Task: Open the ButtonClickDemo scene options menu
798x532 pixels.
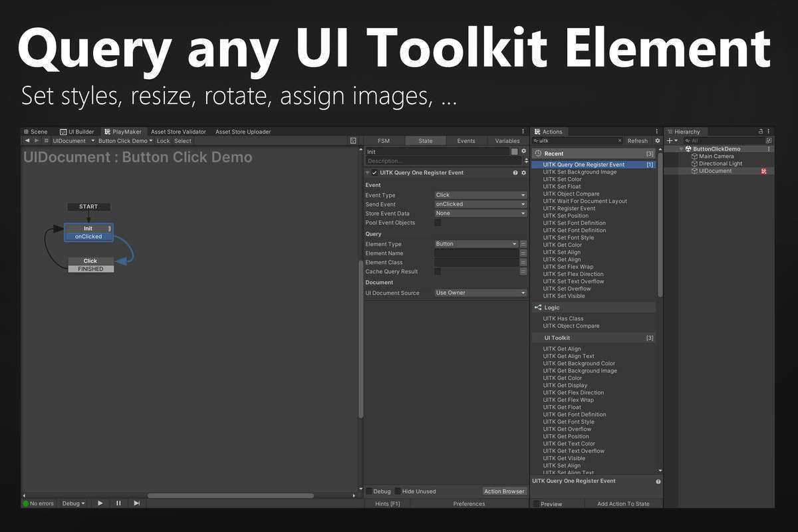Action: point(769,149)
